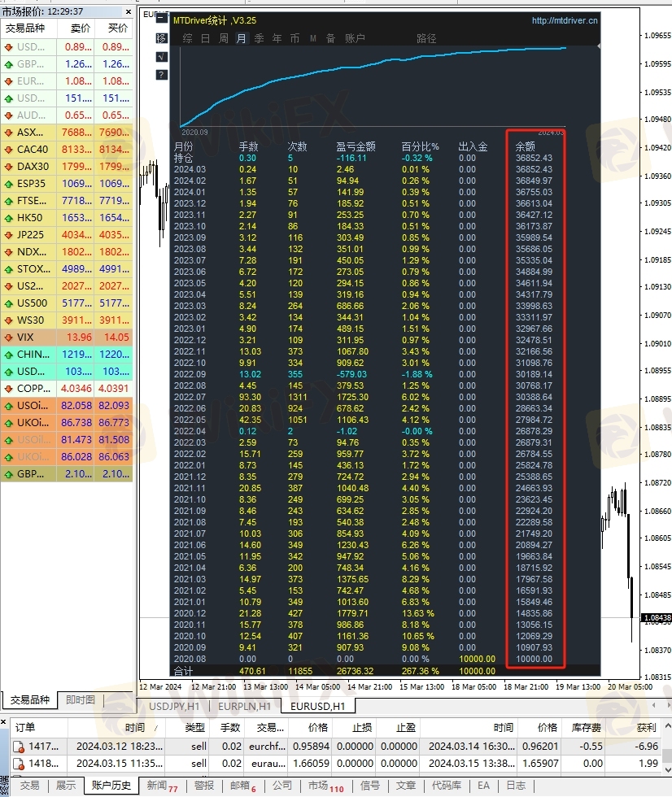Viewport: 672px width, 797px height.
Task: Open the http://mtdriver.cn link
Action: coord(565,21)
